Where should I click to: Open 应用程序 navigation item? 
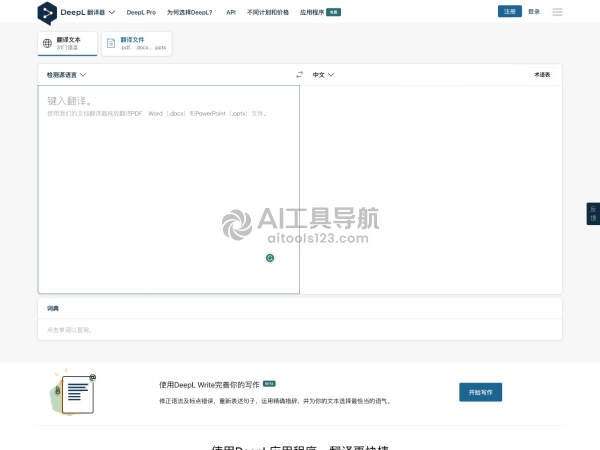(x=320, y=12)
